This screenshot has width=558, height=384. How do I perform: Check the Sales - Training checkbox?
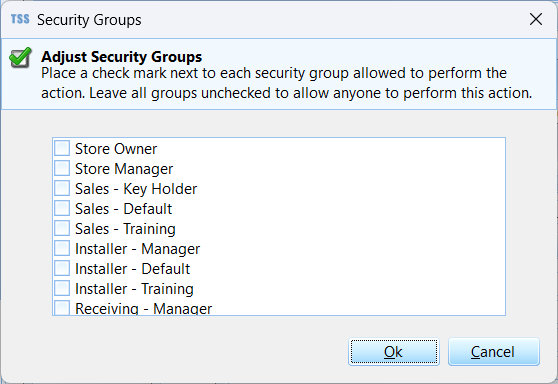(x=62, y=228)
